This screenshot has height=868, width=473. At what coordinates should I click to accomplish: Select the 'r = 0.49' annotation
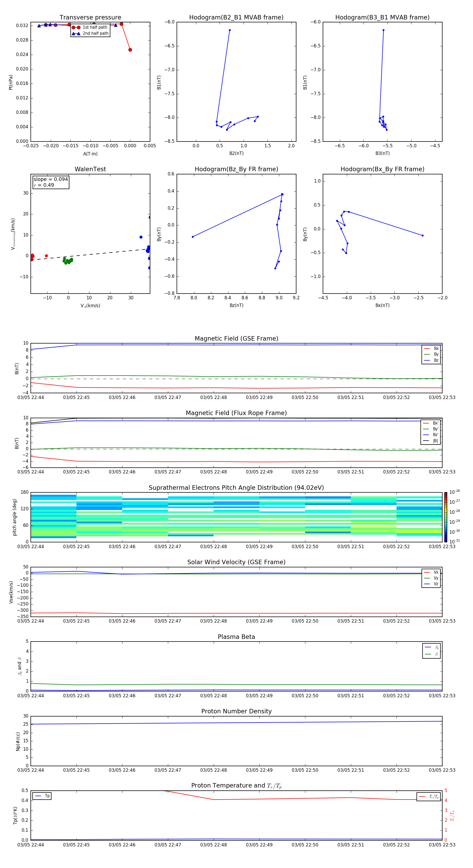coord(44,185)
